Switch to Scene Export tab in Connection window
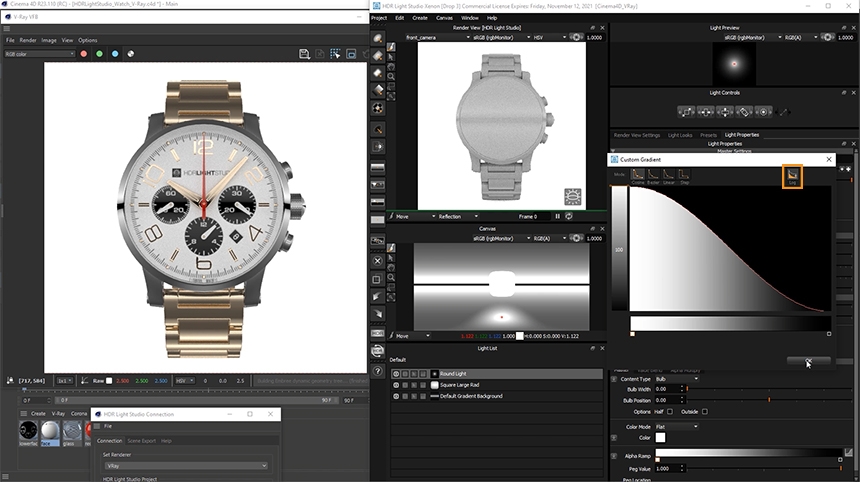 pyautogui.click(x=142, y=441)
